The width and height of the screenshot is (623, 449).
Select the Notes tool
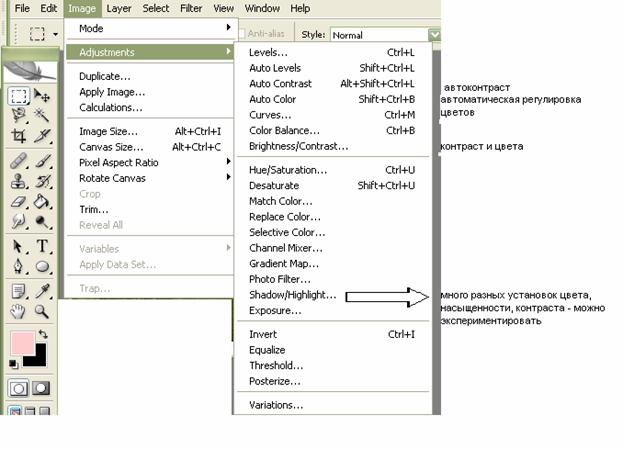18,291
